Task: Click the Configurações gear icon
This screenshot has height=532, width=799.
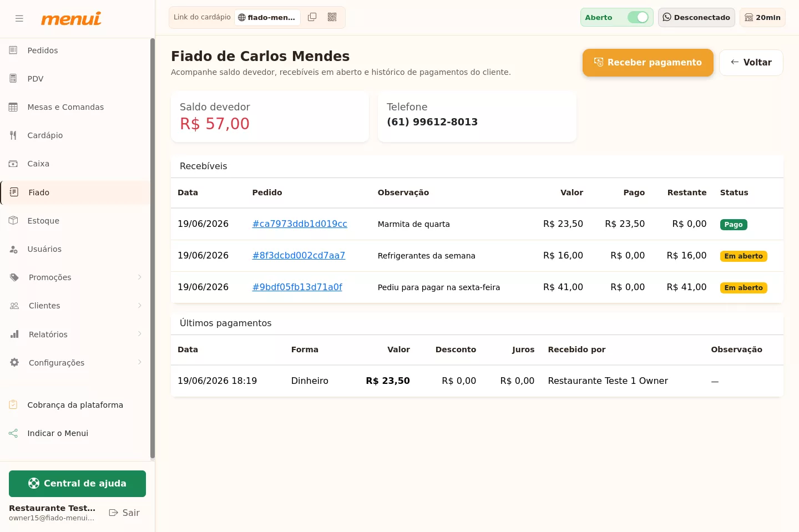Action: tap(14, 362)
